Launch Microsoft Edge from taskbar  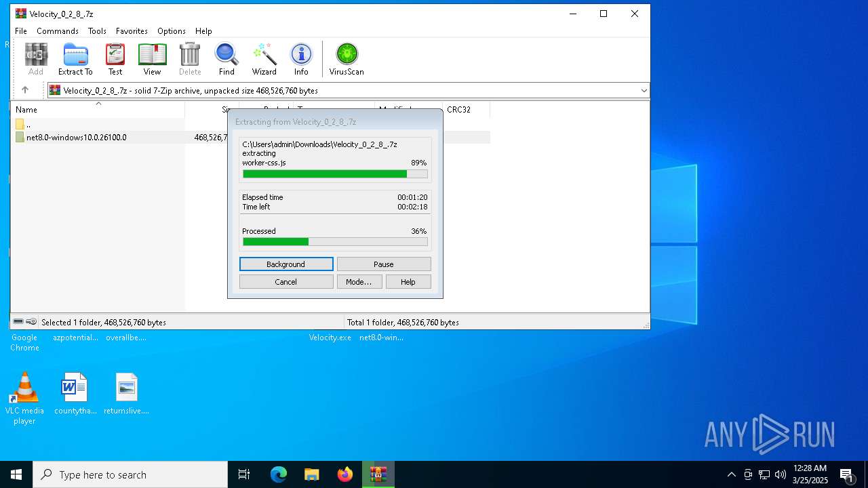[279, 474]
